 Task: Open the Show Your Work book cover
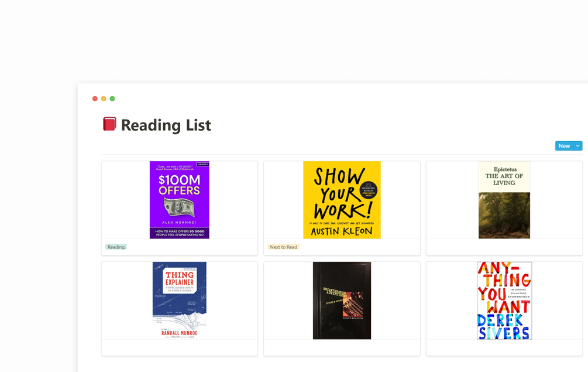point(342,200)
